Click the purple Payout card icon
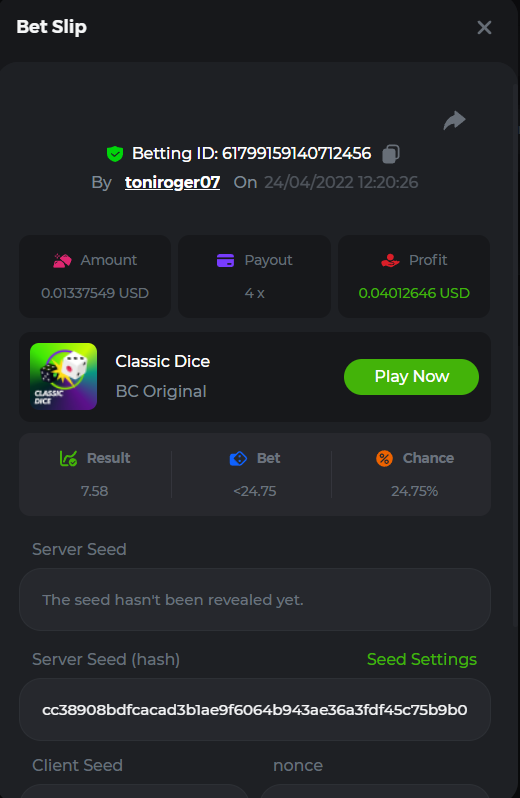 [225, 261]
